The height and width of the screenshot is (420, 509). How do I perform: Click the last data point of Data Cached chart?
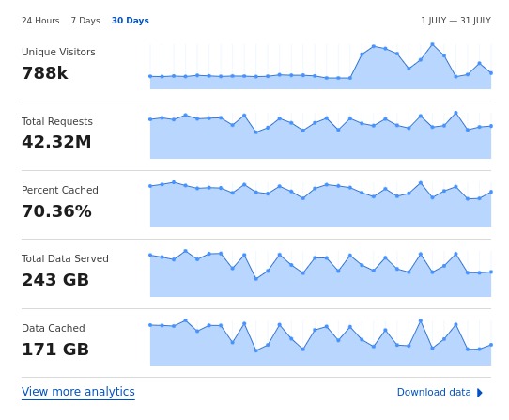pos(491,345)
